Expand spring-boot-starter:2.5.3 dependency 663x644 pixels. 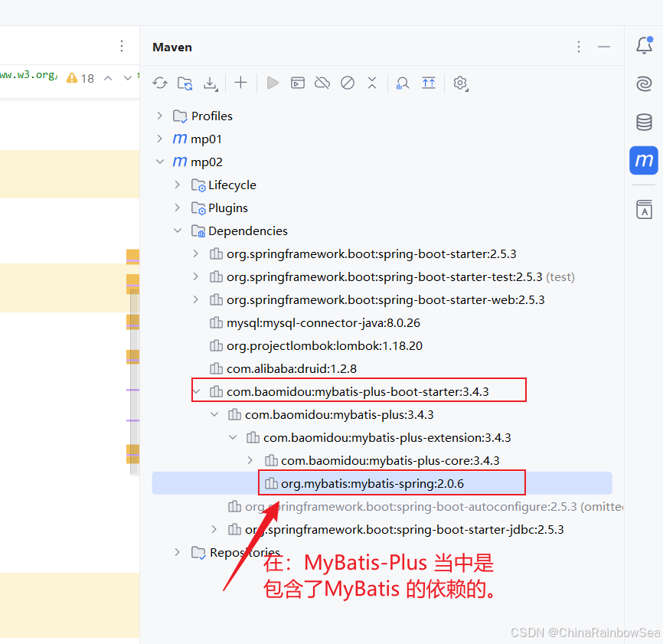tap(195, 253)
